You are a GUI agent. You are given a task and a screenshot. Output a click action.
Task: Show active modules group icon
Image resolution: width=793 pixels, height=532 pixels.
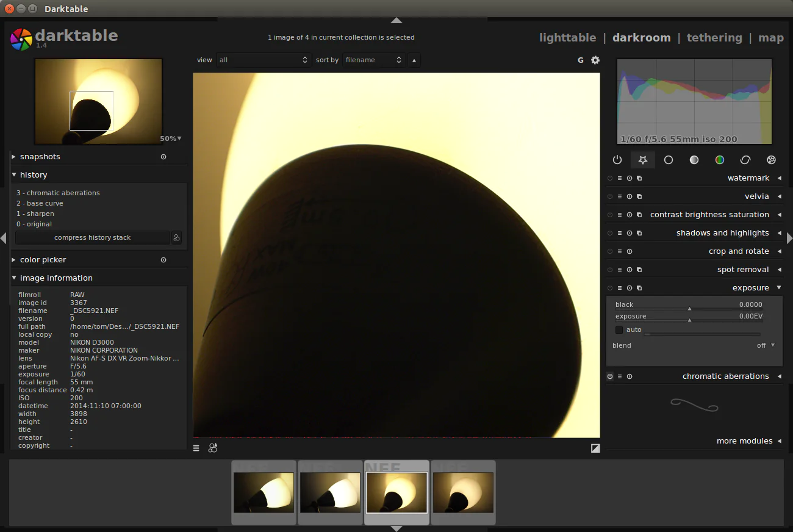click(x=617, y=160)
